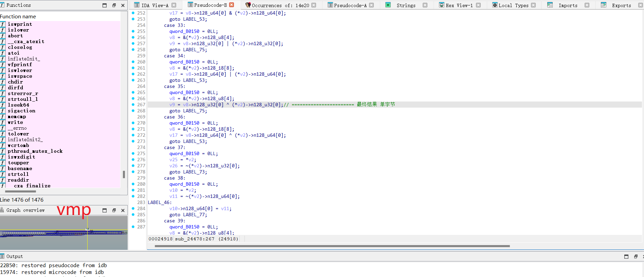Close the Pseudocode-B tab
644x277 pixels.
click(x=232, y=5)
